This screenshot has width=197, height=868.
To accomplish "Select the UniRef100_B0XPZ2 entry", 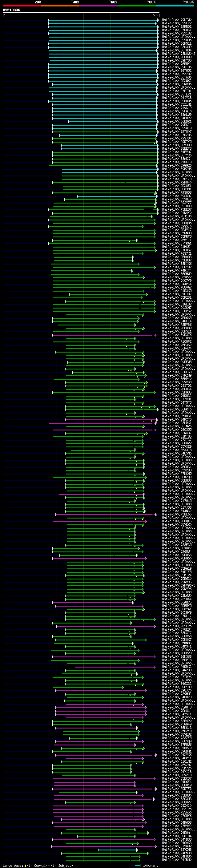I will point(176,277).
